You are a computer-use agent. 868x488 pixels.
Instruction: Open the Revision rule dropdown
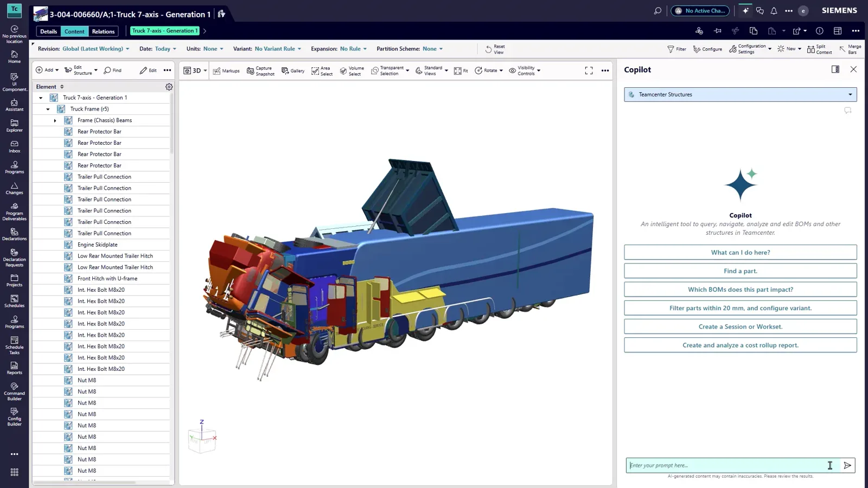tap(96, 49)
